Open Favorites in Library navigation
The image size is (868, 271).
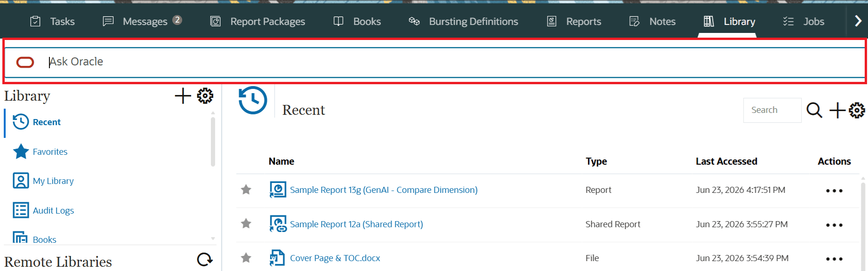50,152
